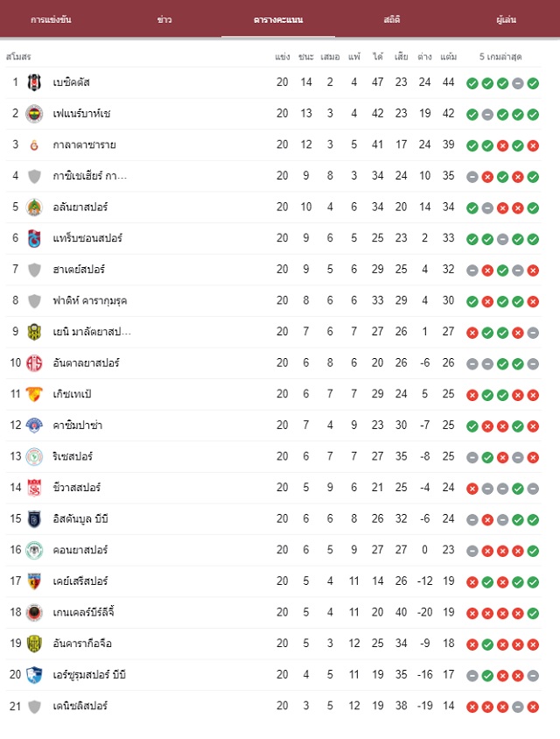Click the Ankaragücü logo in row 19

tap(34, 644)
